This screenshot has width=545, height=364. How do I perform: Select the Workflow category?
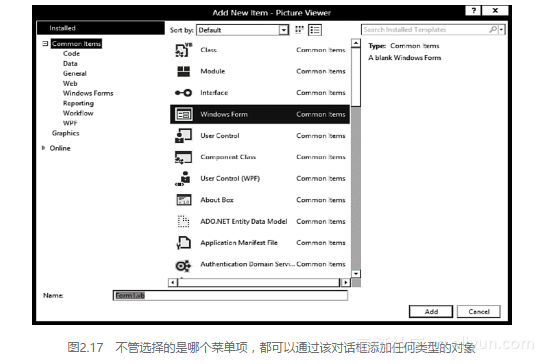78,113
